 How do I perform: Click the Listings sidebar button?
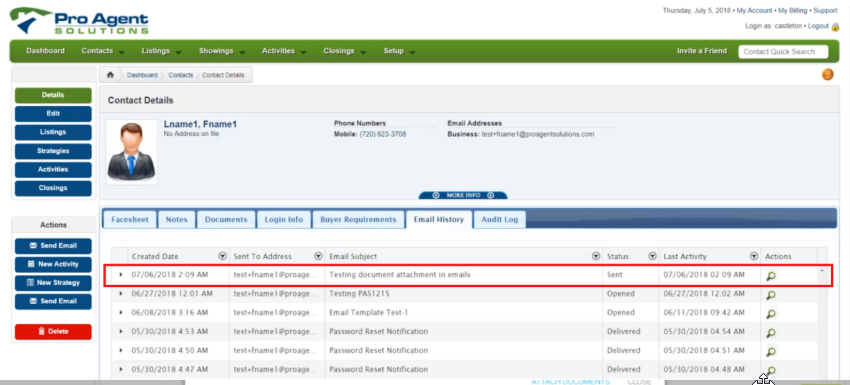point(53,132)
